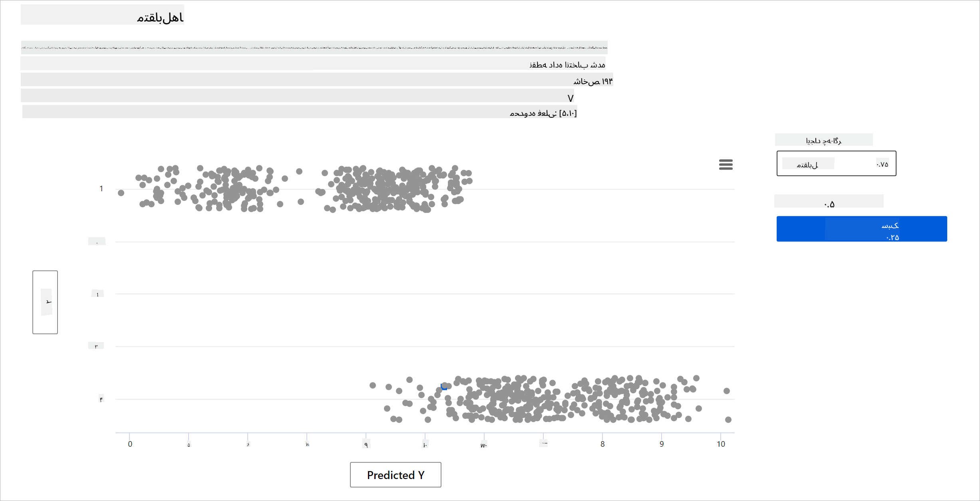Click the blue highlighted point in lower cluster
This screenshot has width=980, height=501.
point(443,386)
